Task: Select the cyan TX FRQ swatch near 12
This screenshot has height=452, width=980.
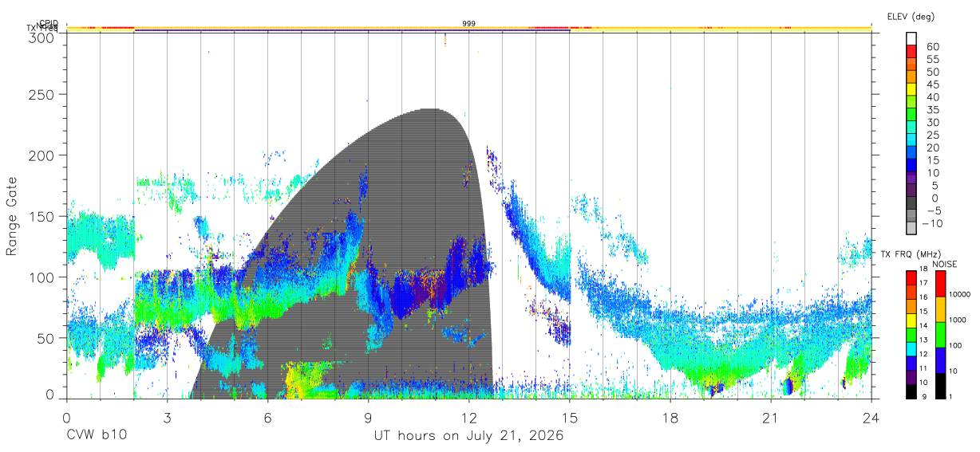Action: click(911, 349)
